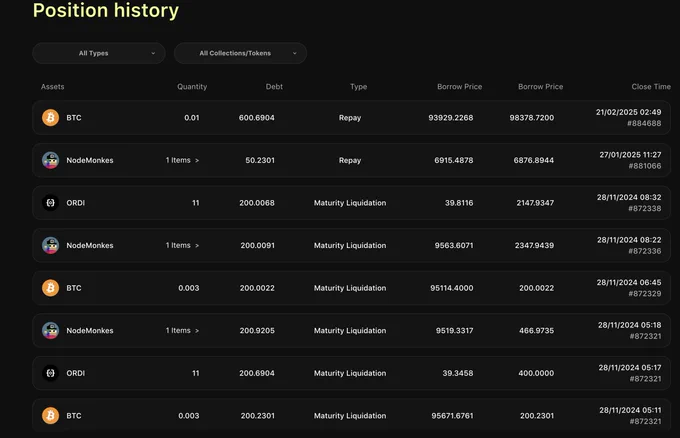Click Repay type in the 50.2301 row
This screenshot has width=680, height=438.
[x=350, y=160]
